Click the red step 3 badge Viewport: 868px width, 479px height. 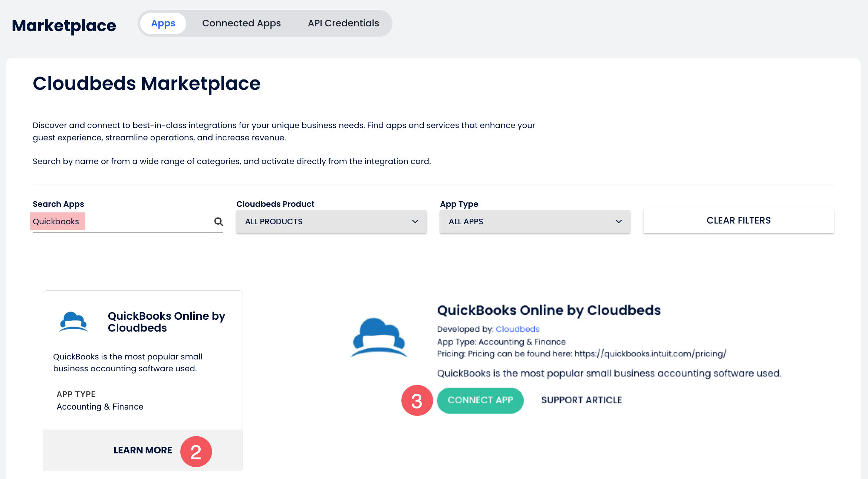click(x=417, y=401)
